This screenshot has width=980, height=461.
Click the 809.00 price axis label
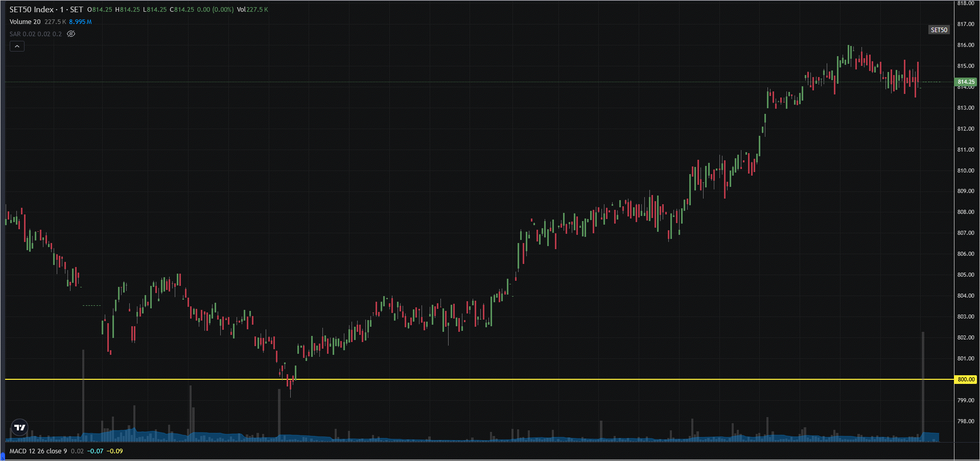tap(966, 191)
